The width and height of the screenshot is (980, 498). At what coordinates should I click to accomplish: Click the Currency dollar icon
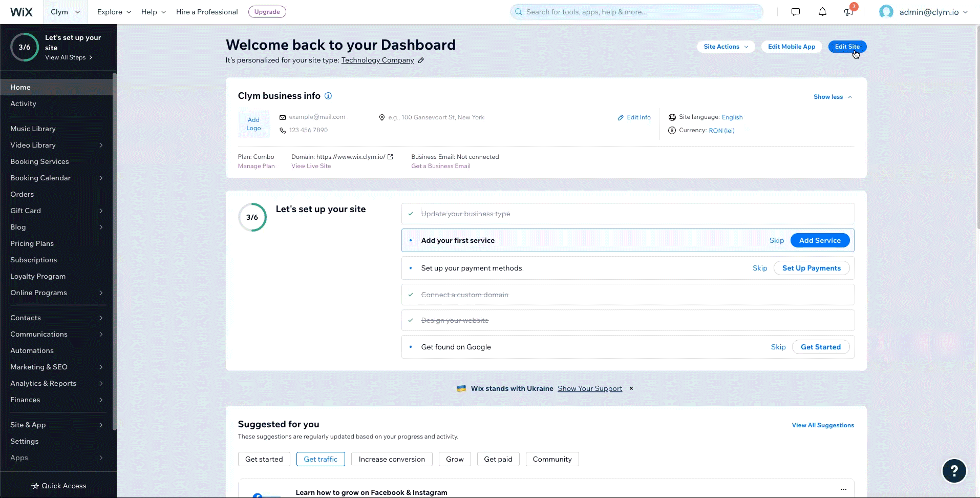pos(672,131)
